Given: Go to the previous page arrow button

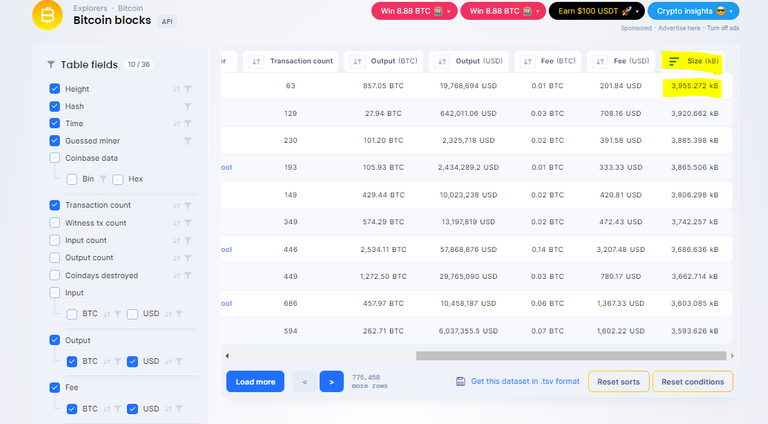Looking at the screenshot, I should click(304, 381).
